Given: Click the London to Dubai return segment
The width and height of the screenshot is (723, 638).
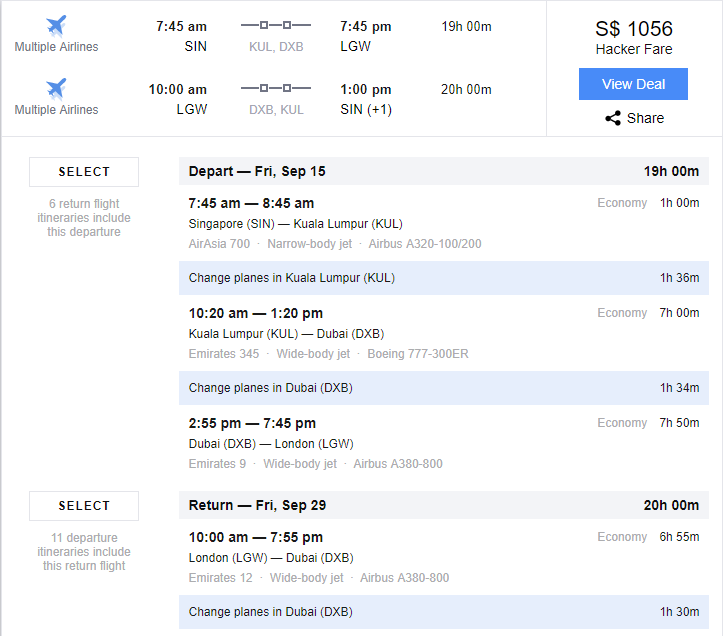Looking at the screenshot, I should click(444, 557).
